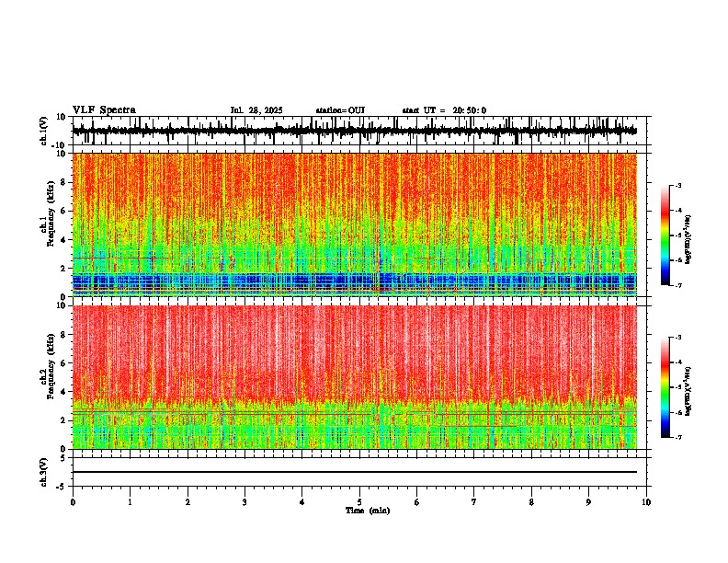The height and width of the screenshot is (563, 728).
Task: Click the "Time (min)" x-axis label
Action: (x=368, y=511)
